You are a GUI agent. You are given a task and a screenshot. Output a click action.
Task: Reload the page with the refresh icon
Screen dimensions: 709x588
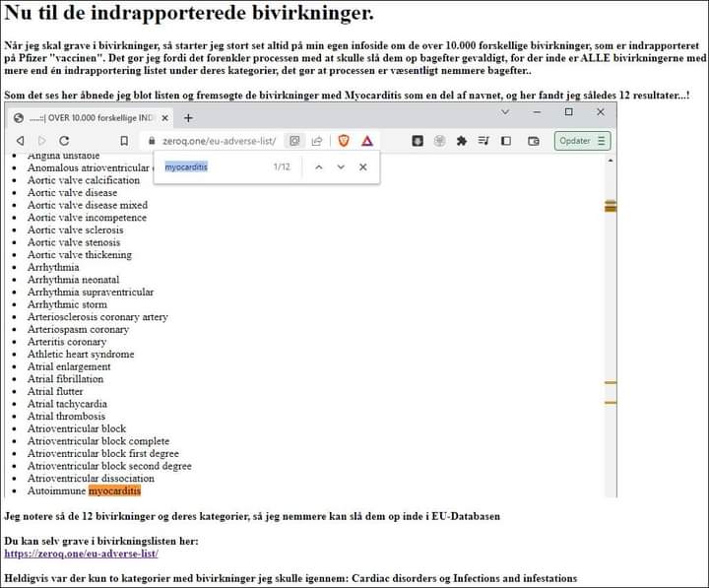[65, 141]
